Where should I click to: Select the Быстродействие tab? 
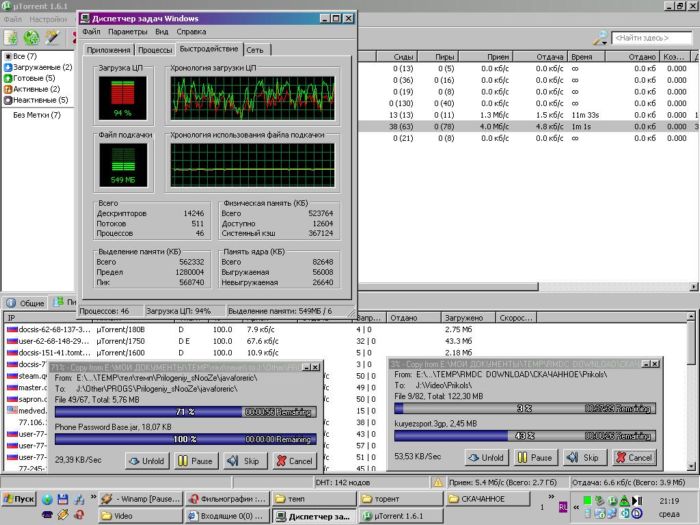pyautogui.click(x=209, y=49)
